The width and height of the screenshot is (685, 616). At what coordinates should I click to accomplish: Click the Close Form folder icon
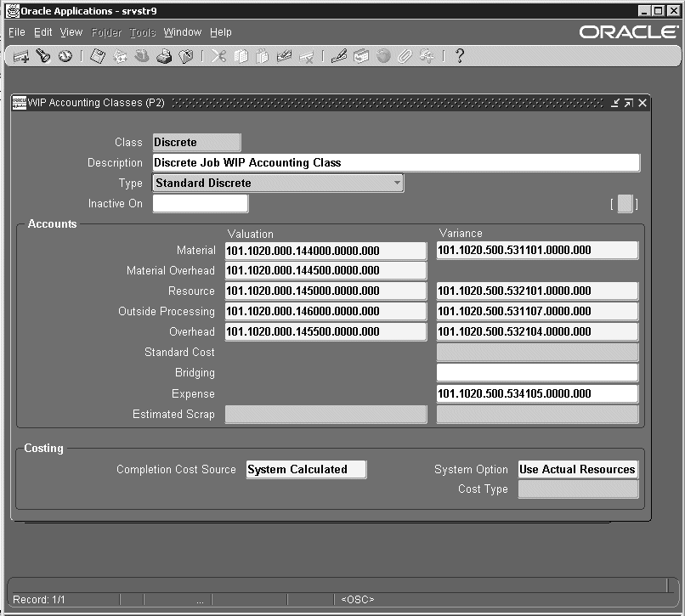186,56
